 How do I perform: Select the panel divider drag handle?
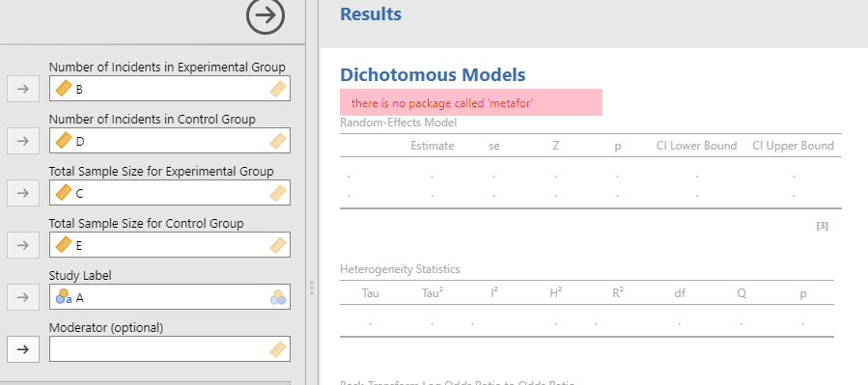(312, 288)
